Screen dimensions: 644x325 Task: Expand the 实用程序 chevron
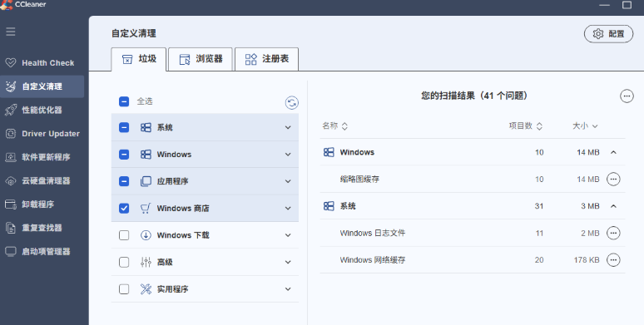288,289
